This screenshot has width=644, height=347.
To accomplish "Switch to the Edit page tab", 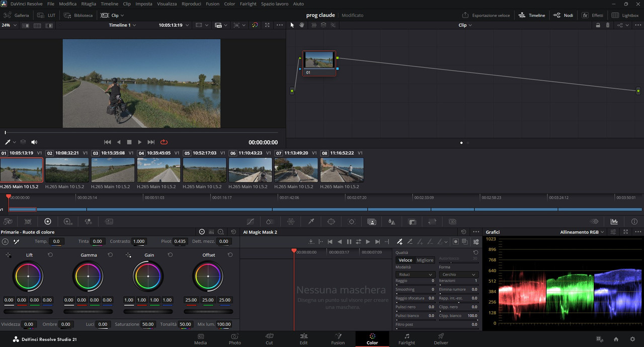I will (x=303, y=339).
